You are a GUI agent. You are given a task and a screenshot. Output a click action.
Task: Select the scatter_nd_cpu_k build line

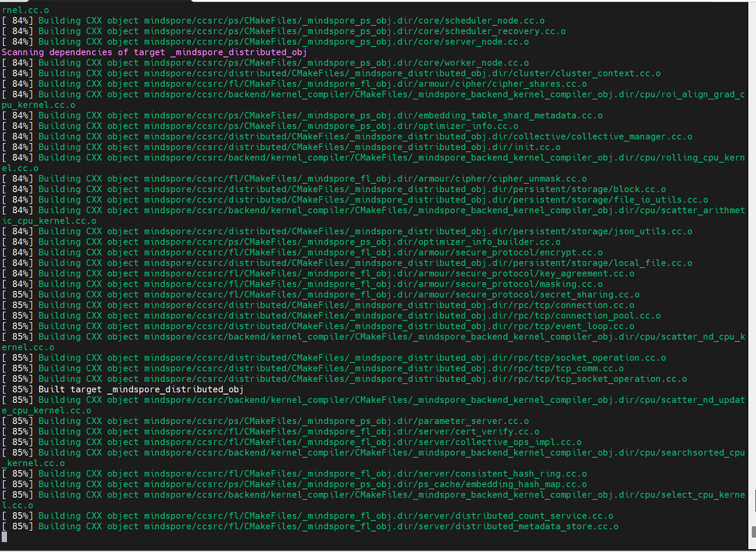[x=373, y=337]
